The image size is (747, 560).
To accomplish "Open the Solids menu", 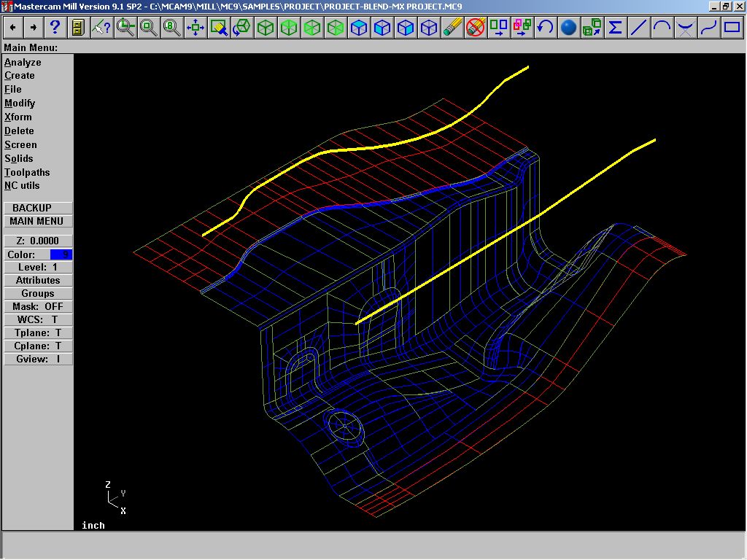I will pyautogui.click(x=19, y=158).
